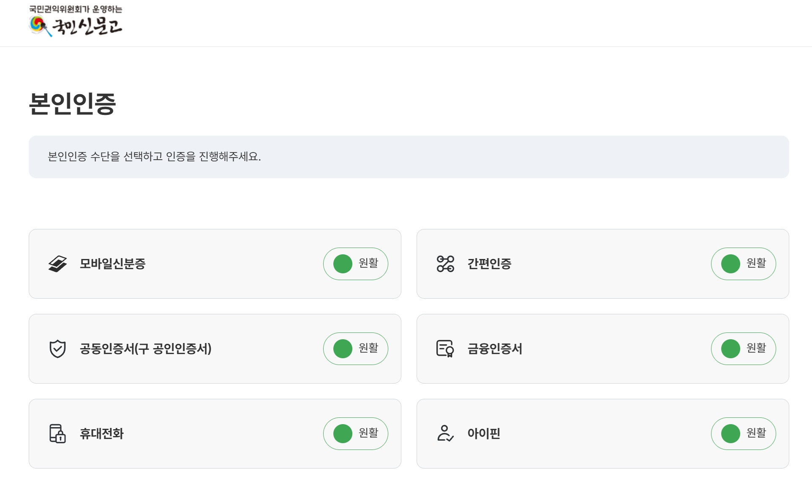The width and height of the screenshot is (812, 504).
Task: Click the green circle inside 금융인증서 status badge
Action: click(730, 349)
